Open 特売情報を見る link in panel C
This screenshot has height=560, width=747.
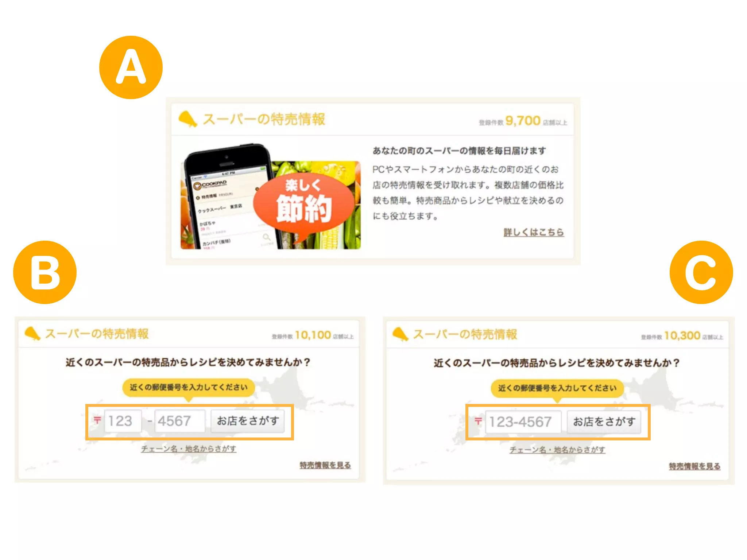[x=694, y=466]
